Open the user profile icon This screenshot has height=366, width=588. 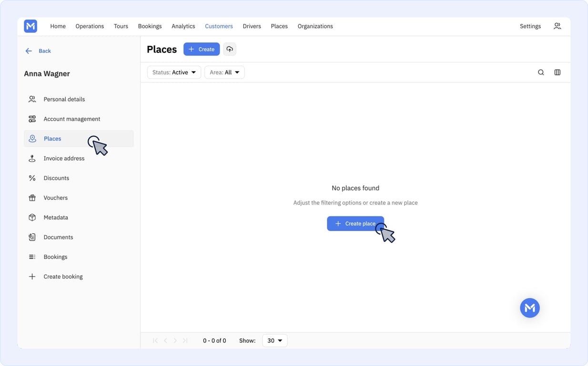click(557, 26)
